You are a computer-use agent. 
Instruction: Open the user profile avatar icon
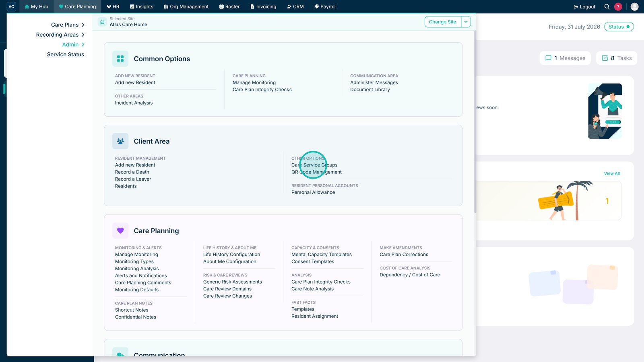pyautogui.click(x=634, y=6)
